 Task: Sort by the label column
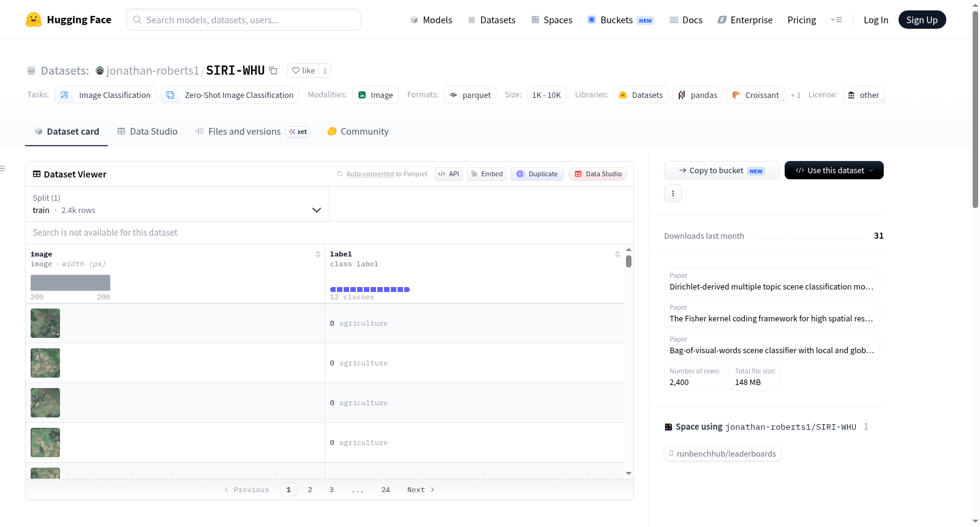click(x=617, y=254)
